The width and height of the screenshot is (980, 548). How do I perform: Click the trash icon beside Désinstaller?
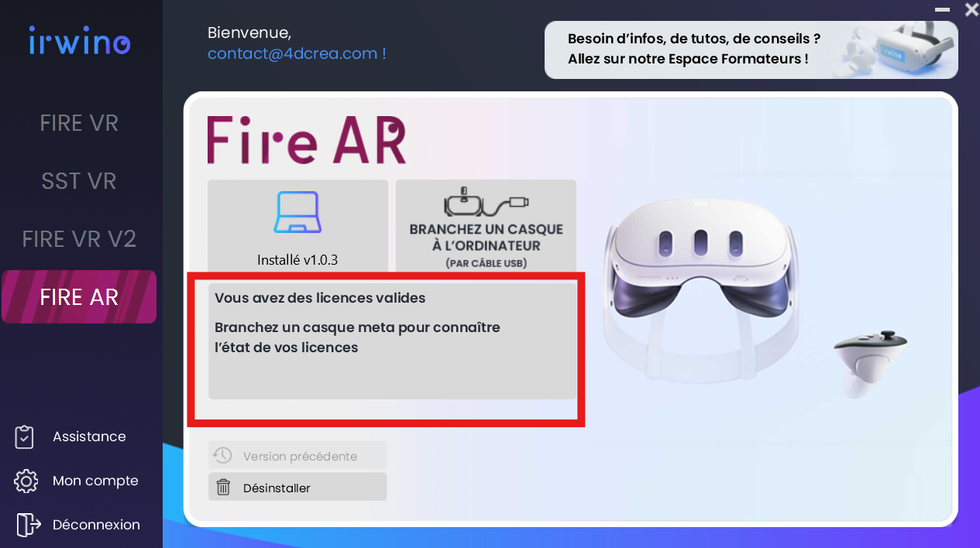(223, 488)
